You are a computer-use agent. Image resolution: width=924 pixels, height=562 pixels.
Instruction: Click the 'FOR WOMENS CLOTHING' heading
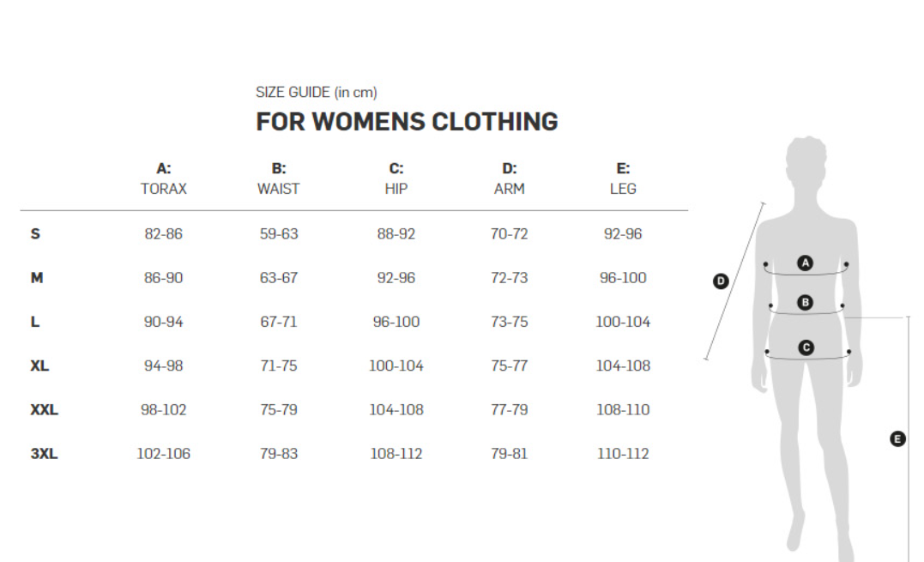(407, 122)
